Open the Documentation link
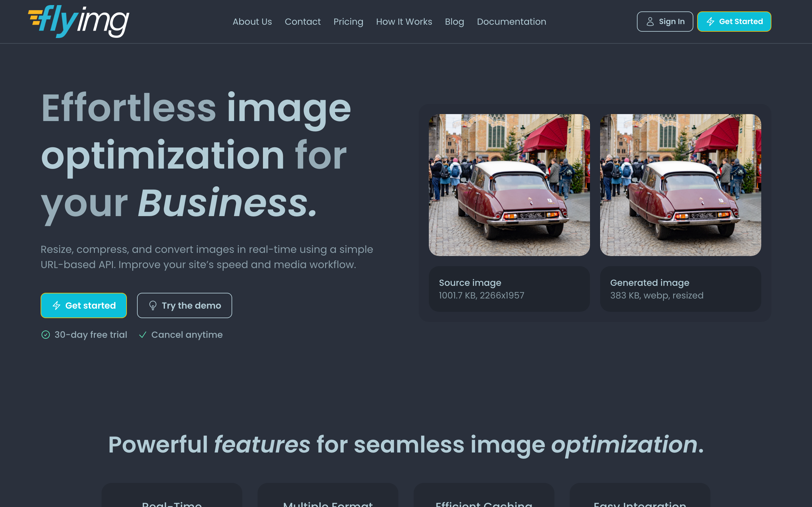 pyautogui.click(x=511, y=22)
